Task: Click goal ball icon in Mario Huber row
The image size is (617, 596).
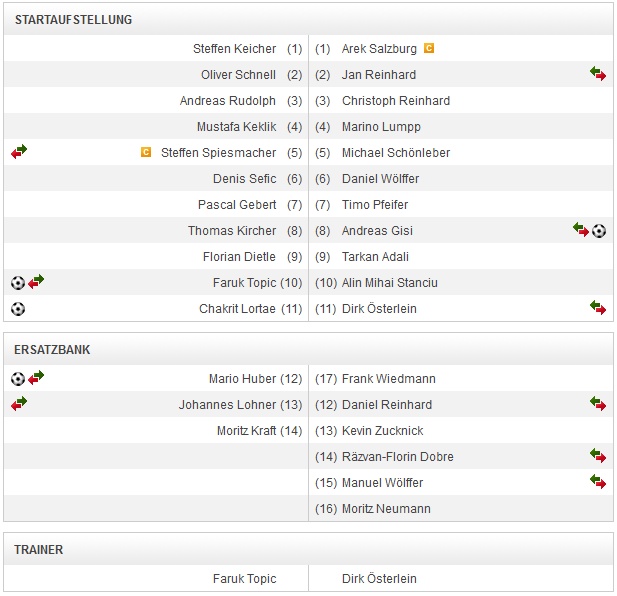Action: click(x=18, y=378)
